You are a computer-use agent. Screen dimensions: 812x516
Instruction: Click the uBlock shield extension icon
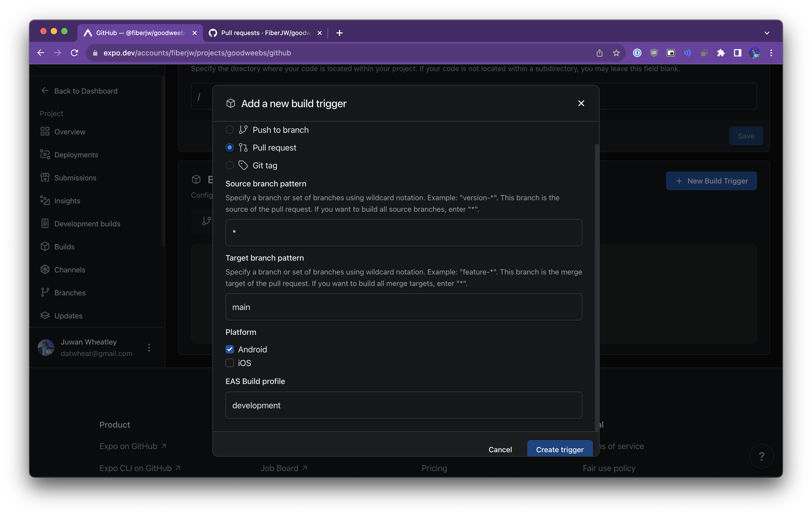coord(654,53)
